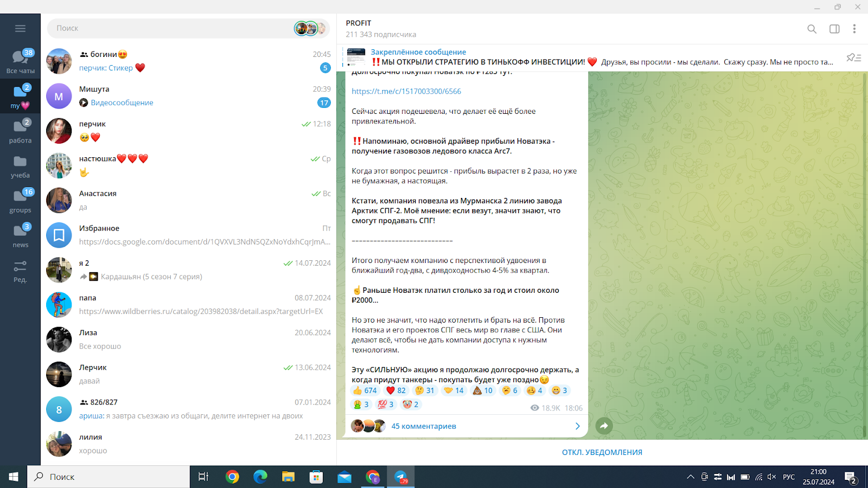Toggle the red heart reaction with 82

395,390
